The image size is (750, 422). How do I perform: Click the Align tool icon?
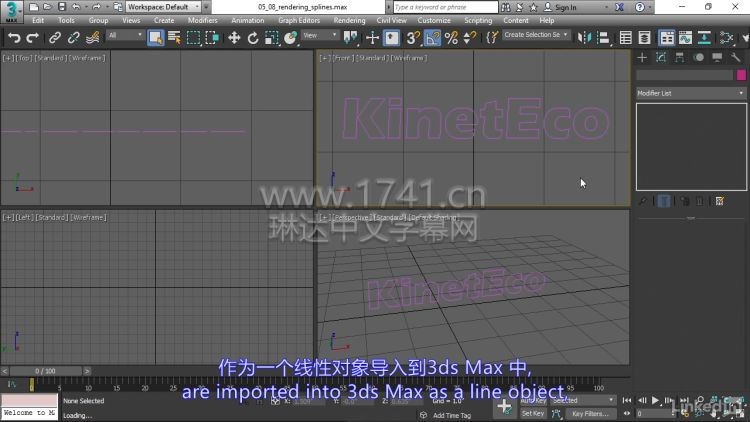point(603,37)
